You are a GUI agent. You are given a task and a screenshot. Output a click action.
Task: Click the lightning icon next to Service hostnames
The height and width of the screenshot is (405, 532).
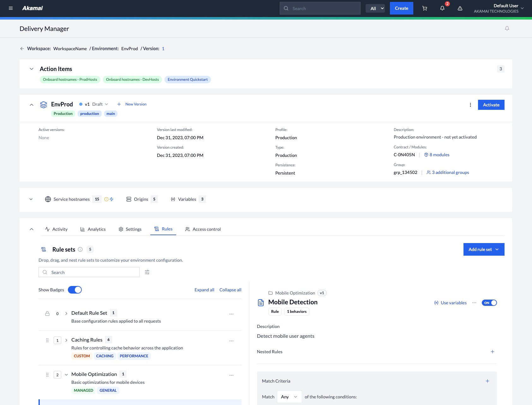[111, 199]
